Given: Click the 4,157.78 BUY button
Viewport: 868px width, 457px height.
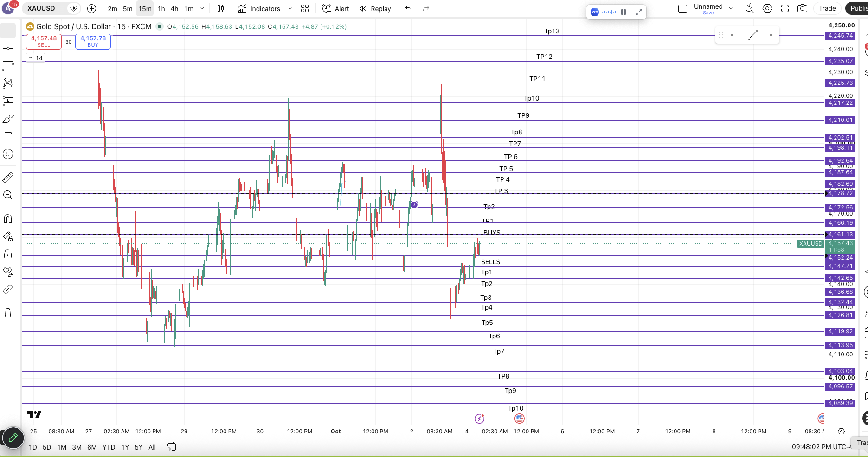Looking at the screenshot, I should click(93, 41).
